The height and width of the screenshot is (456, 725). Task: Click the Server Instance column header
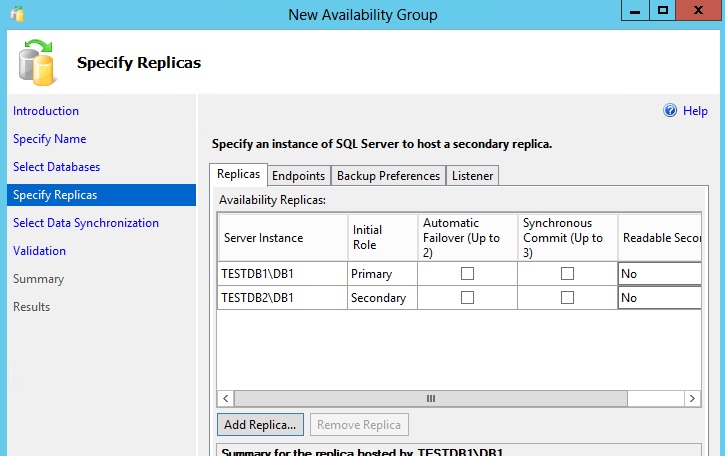[283, 237]
